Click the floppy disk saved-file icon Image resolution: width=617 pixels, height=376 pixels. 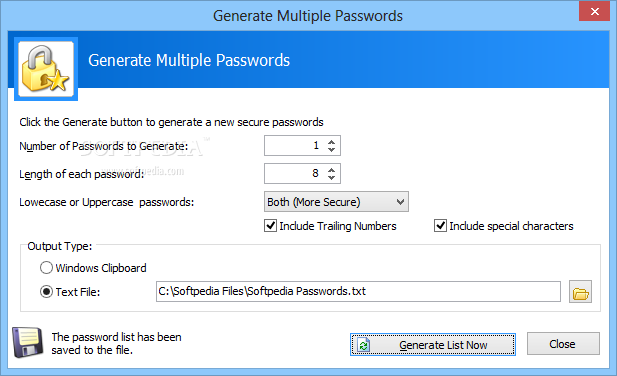tap(28, 342)
